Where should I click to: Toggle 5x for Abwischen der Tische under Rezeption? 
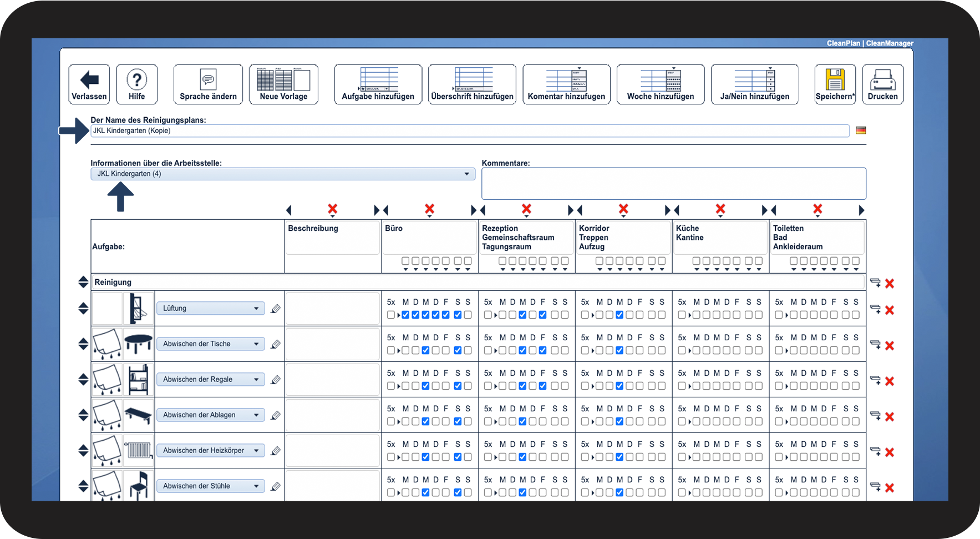point(488,350)
